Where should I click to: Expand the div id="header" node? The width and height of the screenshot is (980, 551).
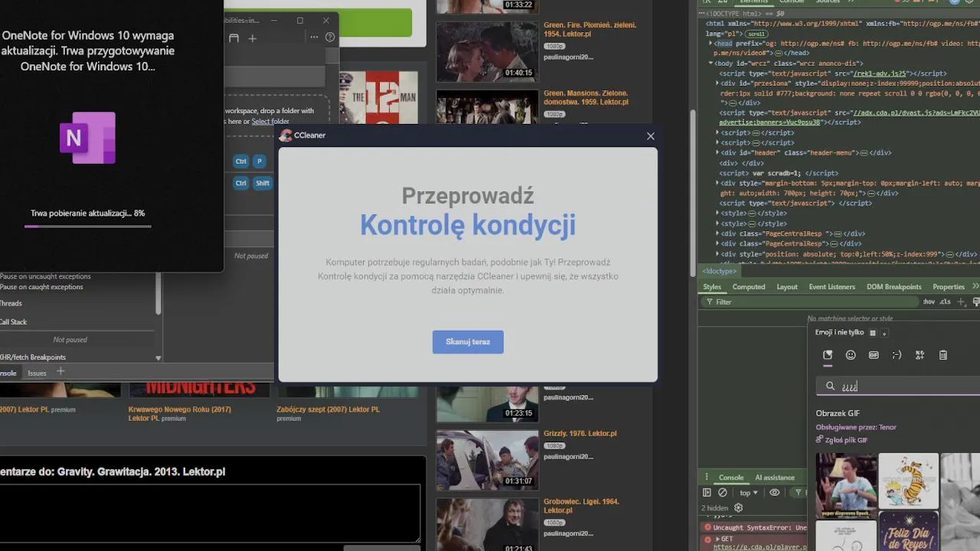pyautogui.click(x=718, y=153)
